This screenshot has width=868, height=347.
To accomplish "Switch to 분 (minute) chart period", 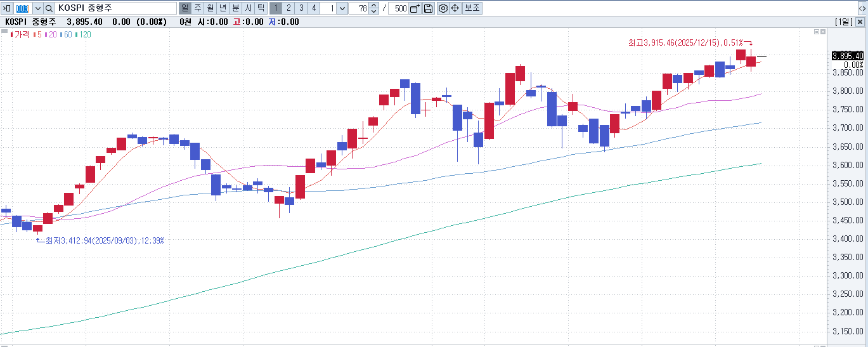I will tap(235, 8).
